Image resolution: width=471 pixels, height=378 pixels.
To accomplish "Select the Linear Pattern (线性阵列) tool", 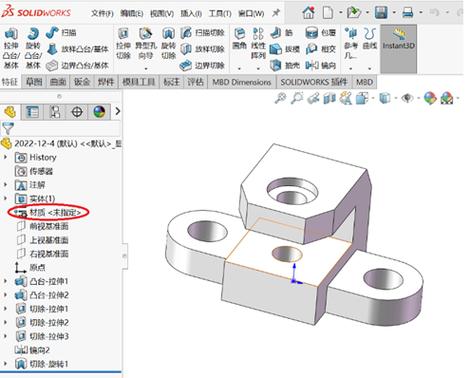I will [258, 43].
